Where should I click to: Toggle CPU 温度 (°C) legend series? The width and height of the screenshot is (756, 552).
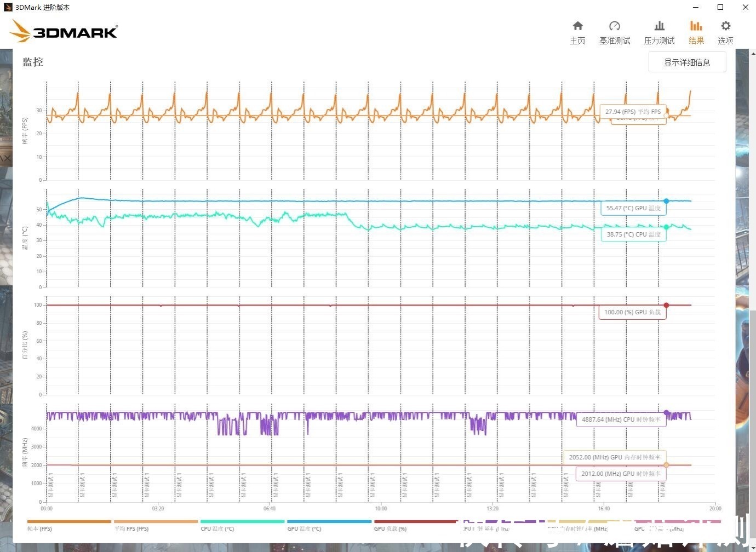242,525
